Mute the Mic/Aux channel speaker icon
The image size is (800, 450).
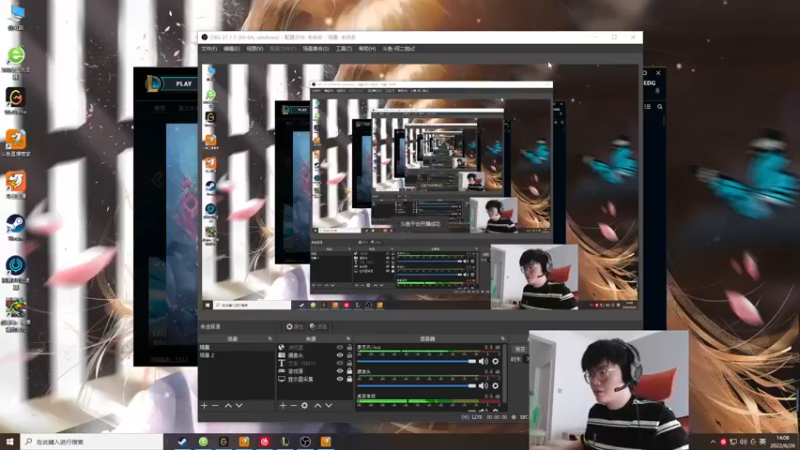(483, 361)
